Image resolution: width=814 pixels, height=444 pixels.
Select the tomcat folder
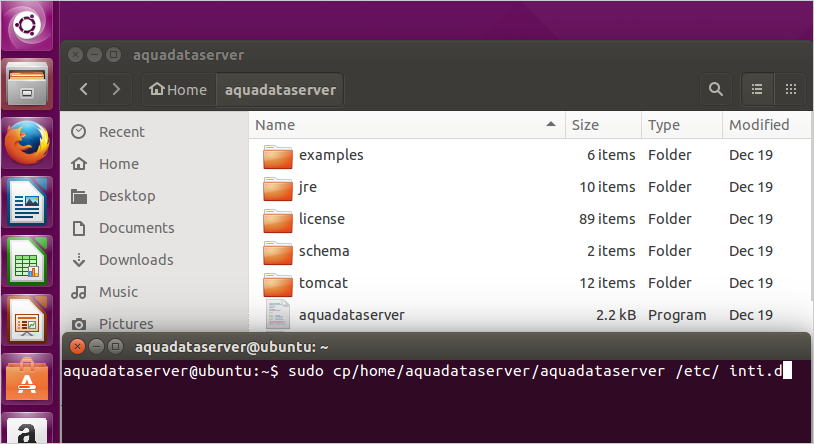pos(323,283)
